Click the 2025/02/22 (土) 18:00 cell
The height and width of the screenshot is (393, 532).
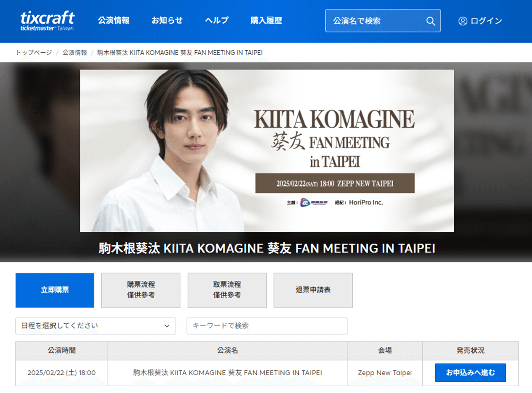click(62, 373)
